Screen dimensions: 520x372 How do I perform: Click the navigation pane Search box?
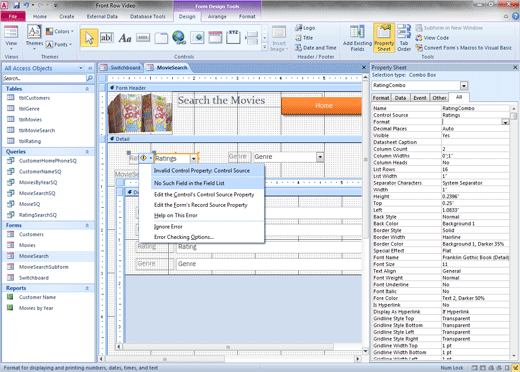click(44, 78)
